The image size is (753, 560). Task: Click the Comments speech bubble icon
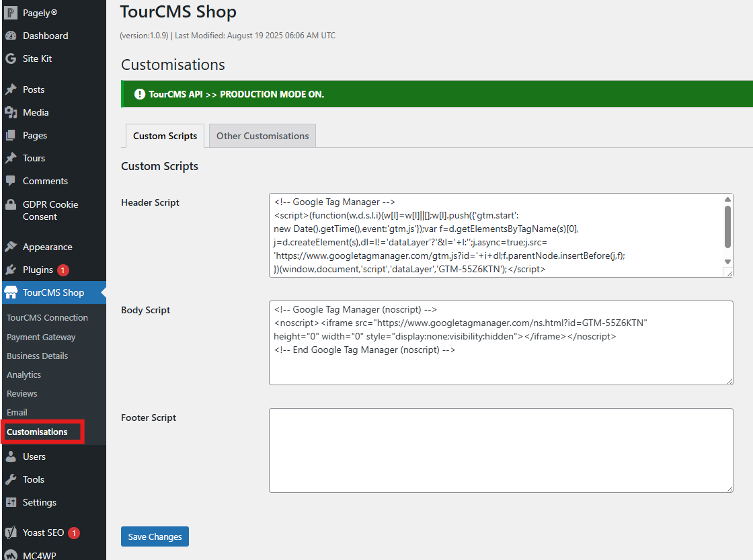pyautogui.click(x=11, y=181)
